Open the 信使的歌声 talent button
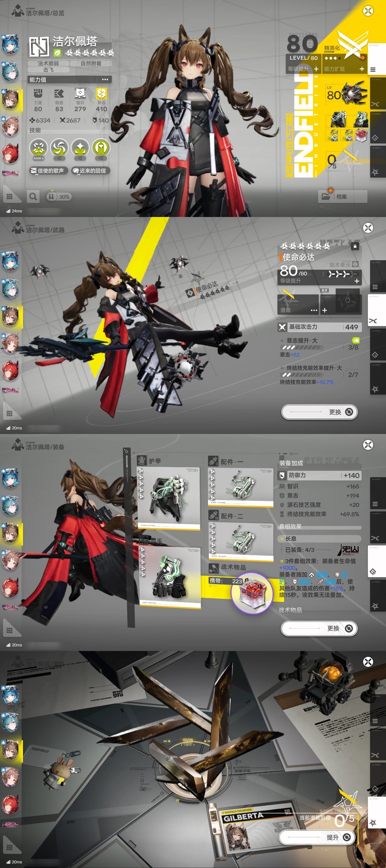The height and width of the screenshot is (868, 386). pyautogui.click(x=48, y=171)
